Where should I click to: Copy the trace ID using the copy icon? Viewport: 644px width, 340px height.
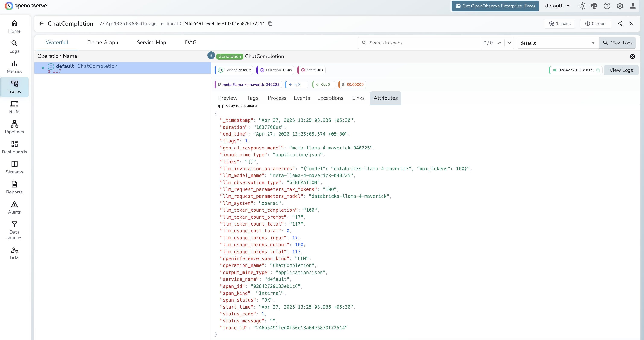(x=270, y=23)
